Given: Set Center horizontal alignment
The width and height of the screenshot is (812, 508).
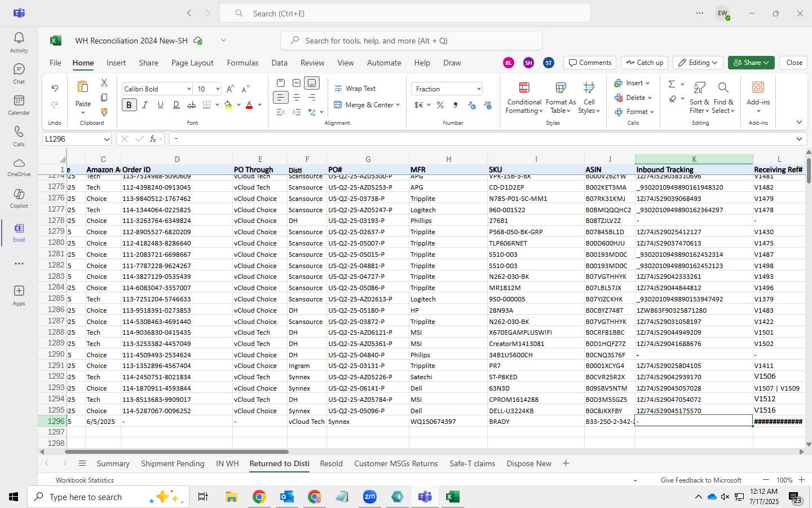Looking at the screenshot, I should click(296, 98).
